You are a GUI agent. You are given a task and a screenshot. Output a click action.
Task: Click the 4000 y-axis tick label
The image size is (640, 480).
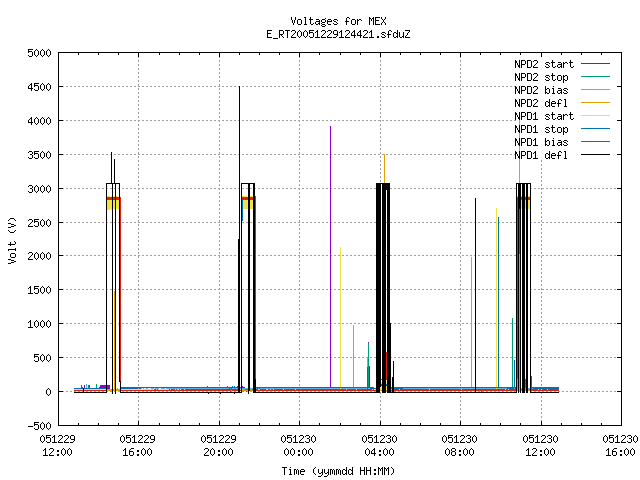click(40, 121)
